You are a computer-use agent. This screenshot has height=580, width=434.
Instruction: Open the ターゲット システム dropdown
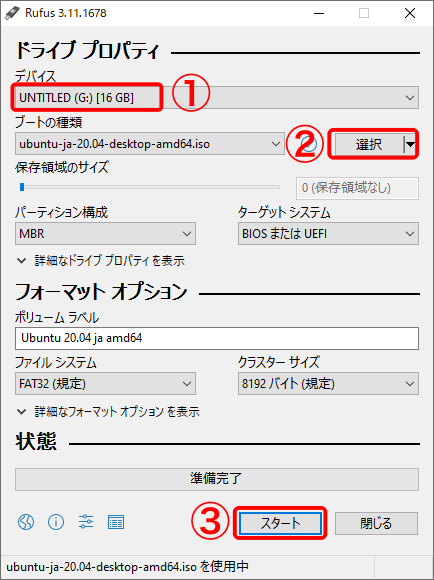coord(328,234)
